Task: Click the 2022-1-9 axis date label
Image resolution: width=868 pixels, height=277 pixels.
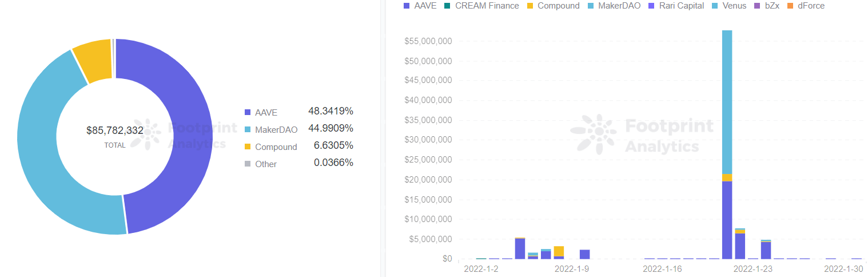Action: tap(572, 268)
